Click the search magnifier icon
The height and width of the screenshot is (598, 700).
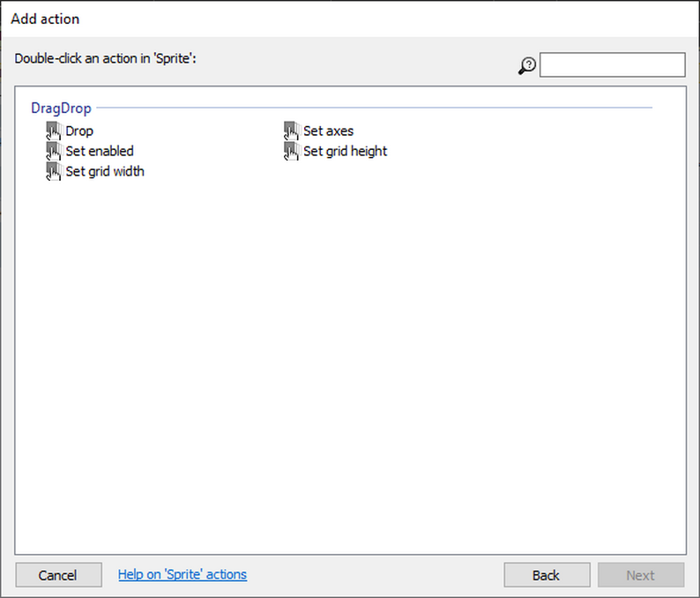tap(527, 65)
